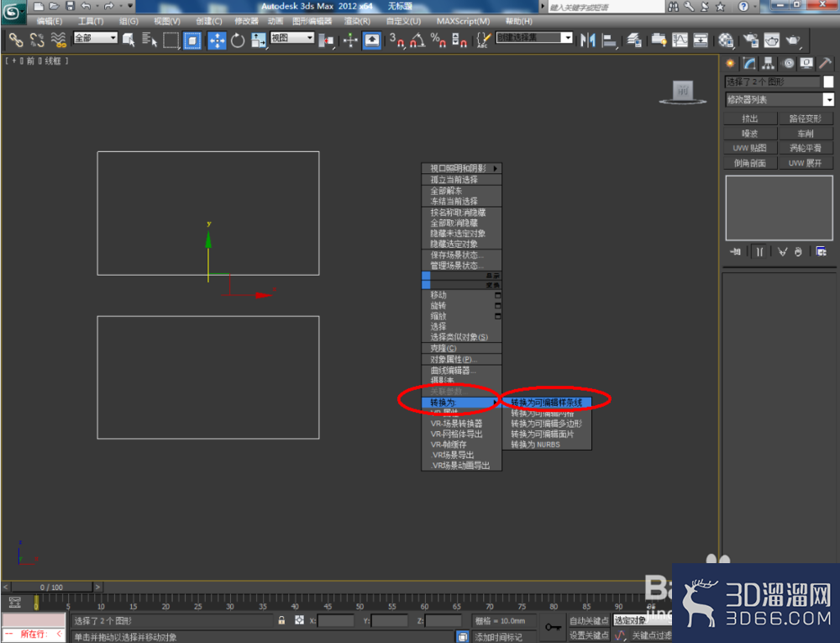Open the 编辑(E) menu

point(50,21)
